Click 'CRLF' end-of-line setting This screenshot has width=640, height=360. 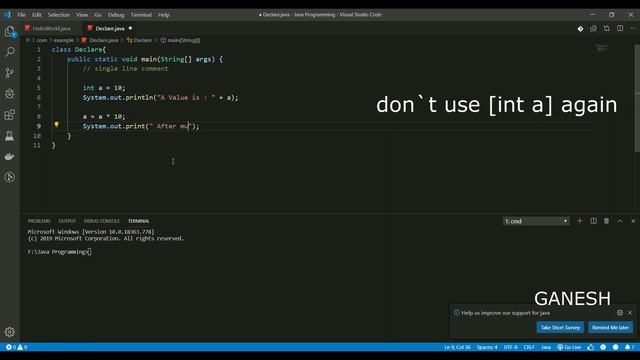point(529,347)
